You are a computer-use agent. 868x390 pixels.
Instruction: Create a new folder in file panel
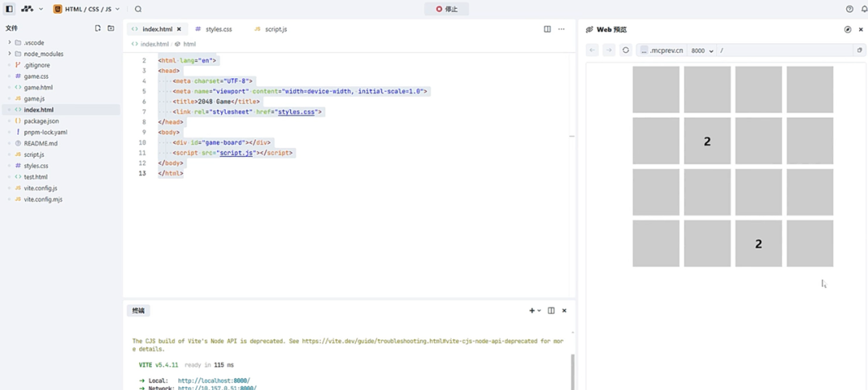(111, 28)
